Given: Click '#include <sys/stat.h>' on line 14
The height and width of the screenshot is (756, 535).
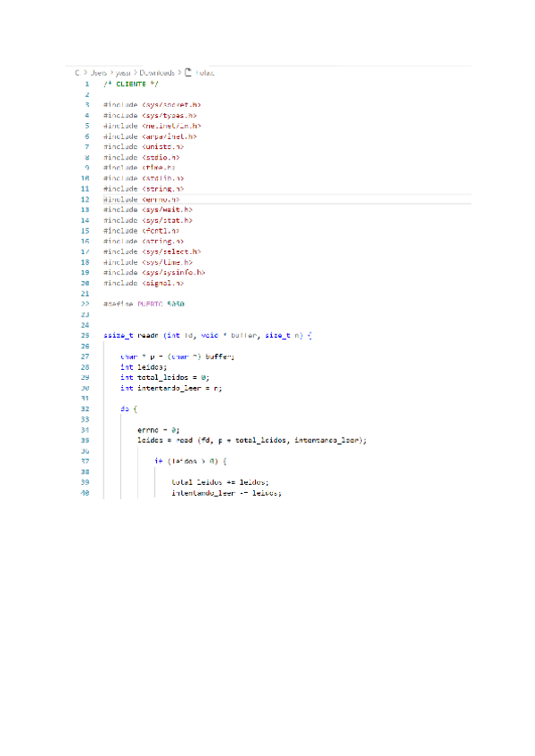Looking at the screenshot, I should coord(148,220).
